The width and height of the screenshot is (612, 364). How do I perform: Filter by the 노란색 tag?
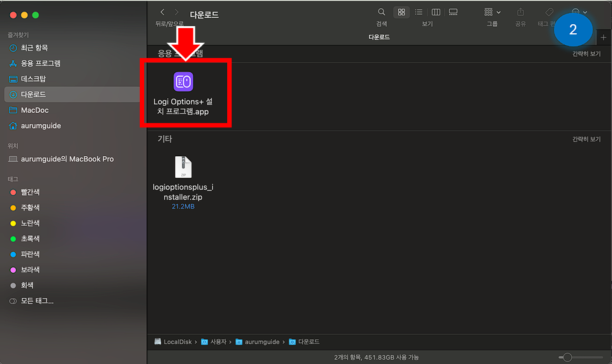coord(30,223)
